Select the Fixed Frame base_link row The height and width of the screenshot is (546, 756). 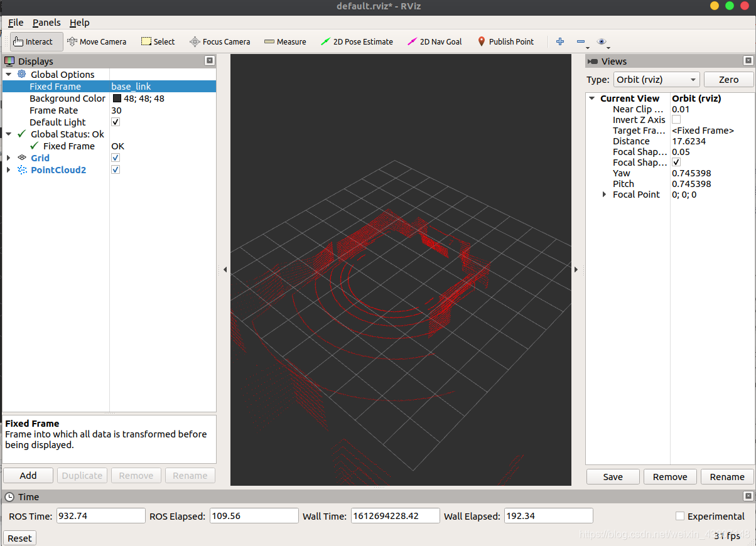click(109, 86)
